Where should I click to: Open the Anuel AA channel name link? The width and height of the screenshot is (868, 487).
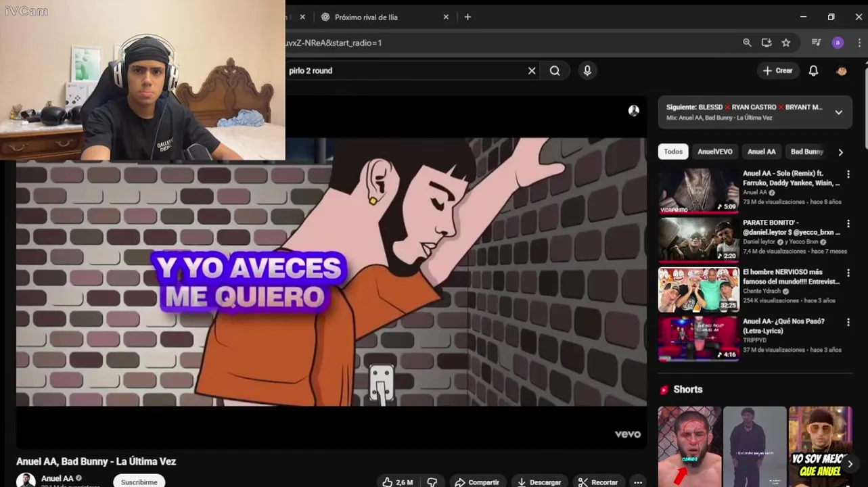coord(58,478)
